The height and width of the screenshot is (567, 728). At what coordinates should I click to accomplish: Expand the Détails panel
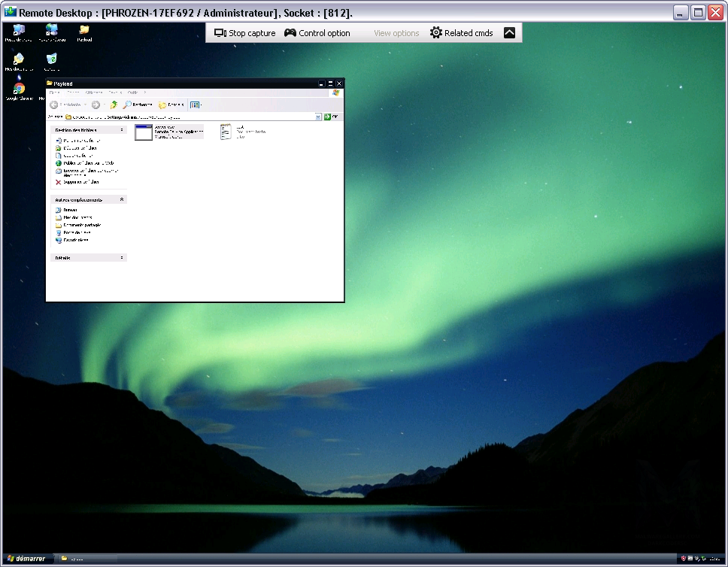tap(122, 258)
